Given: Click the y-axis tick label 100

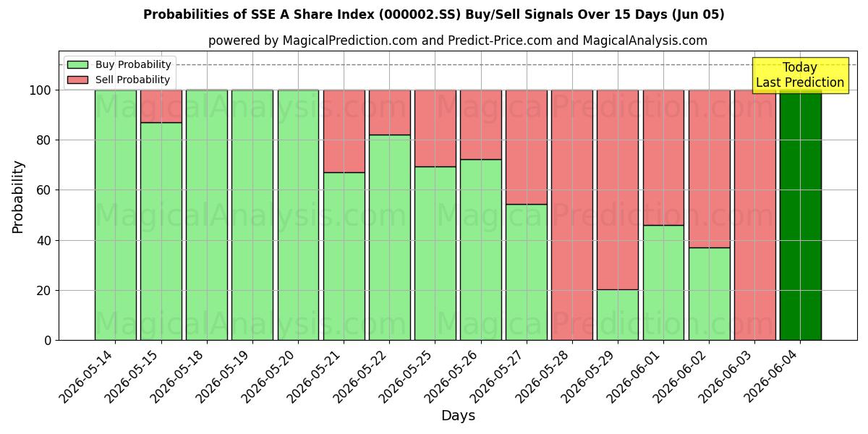Looking at the screenshot, I should pos(41,90).
